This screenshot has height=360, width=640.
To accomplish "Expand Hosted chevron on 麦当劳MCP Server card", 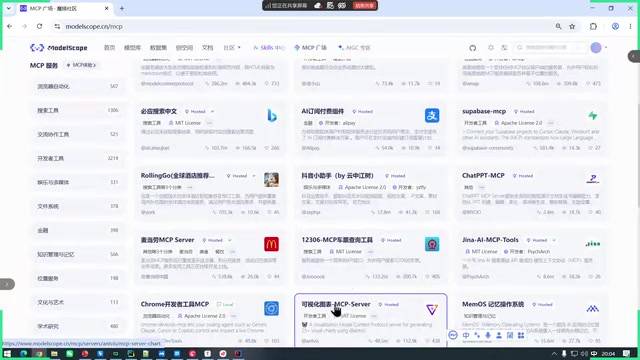I will tap(230, 240).
